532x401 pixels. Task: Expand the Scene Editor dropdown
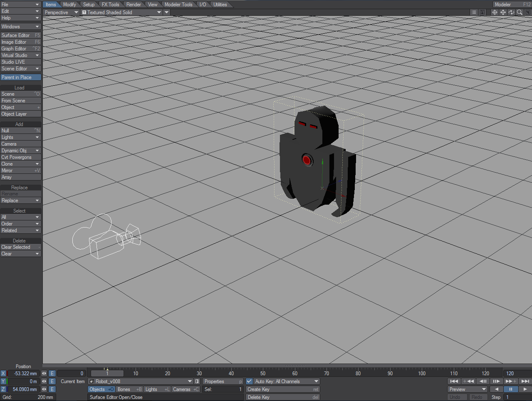tap(21, 69)
